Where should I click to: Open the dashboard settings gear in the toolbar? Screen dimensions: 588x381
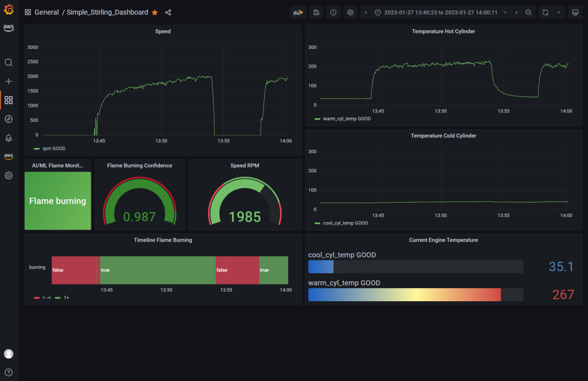[x=350, y=12]
